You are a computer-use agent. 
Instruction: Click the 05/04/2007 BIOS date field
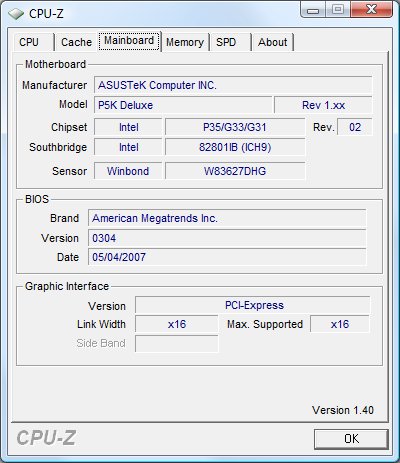(x=227, y=257)
